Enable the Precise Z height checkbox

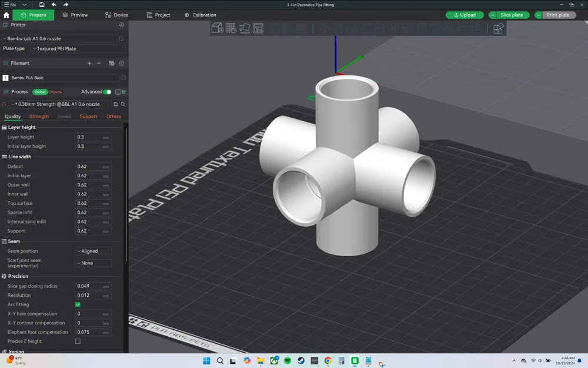(x=78, y=341)
